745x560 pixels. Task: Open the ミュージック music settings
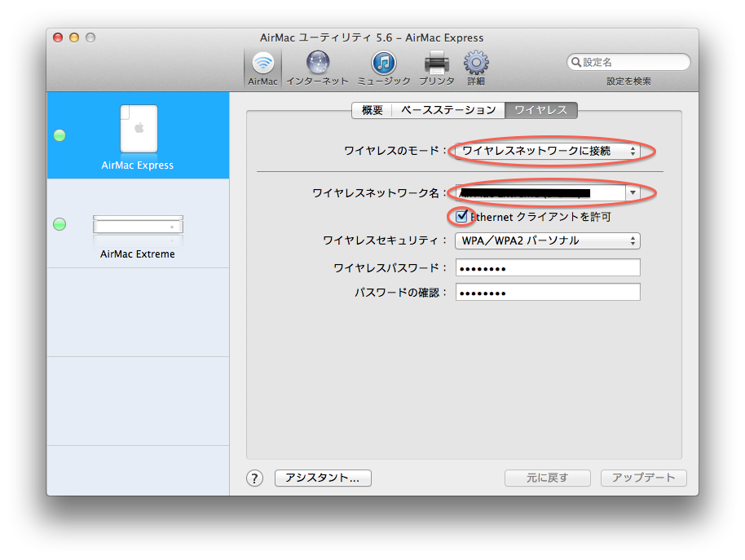pyautogui.click(x=383, y=68)
